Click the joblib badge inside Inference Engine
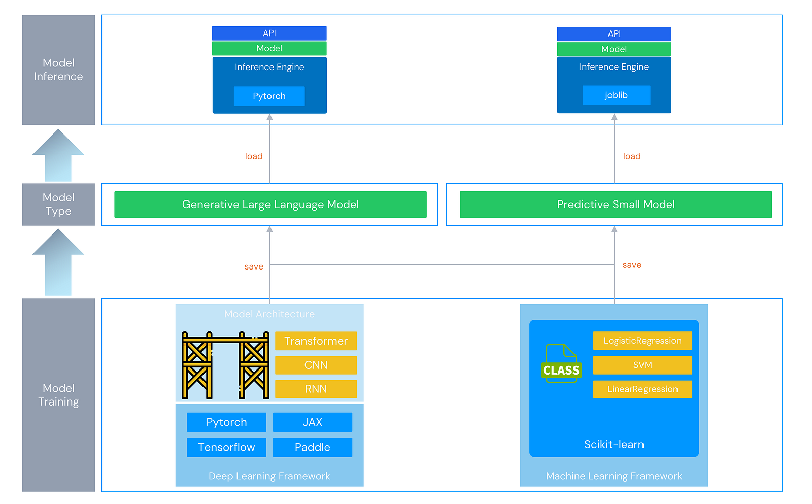Image resolution: width=812 pixels, height=504 pixels. [x=616, y=95]
